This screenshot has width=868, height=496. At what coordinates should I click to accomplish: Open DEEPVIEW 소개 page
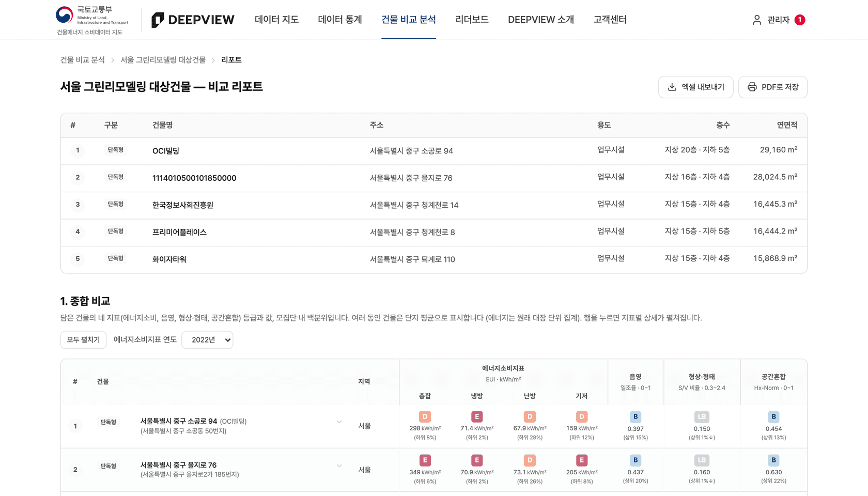coord(541,20)
